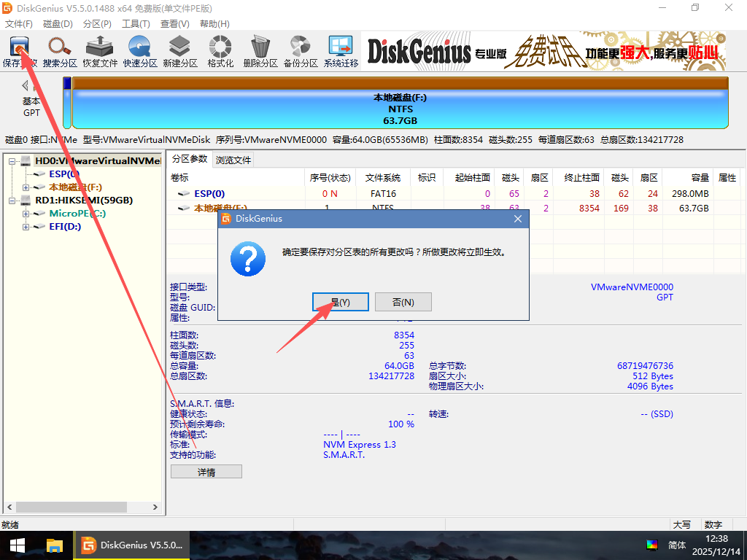This screenshot has width=747, height=560.
Task: Click the Save Changes (保存更改) toolbar icon
Action: (x=20, y=51)
